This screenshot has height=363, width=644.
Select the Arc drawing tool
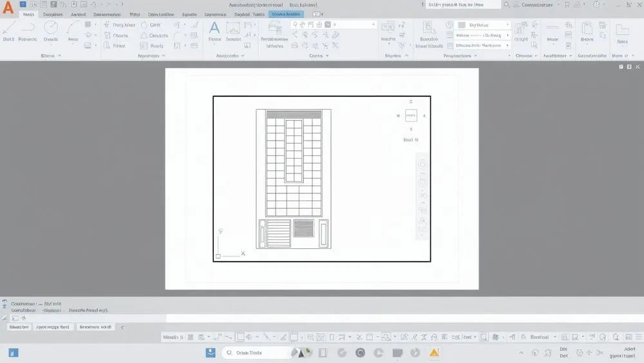pyautogui.click(x=73, y=31)
